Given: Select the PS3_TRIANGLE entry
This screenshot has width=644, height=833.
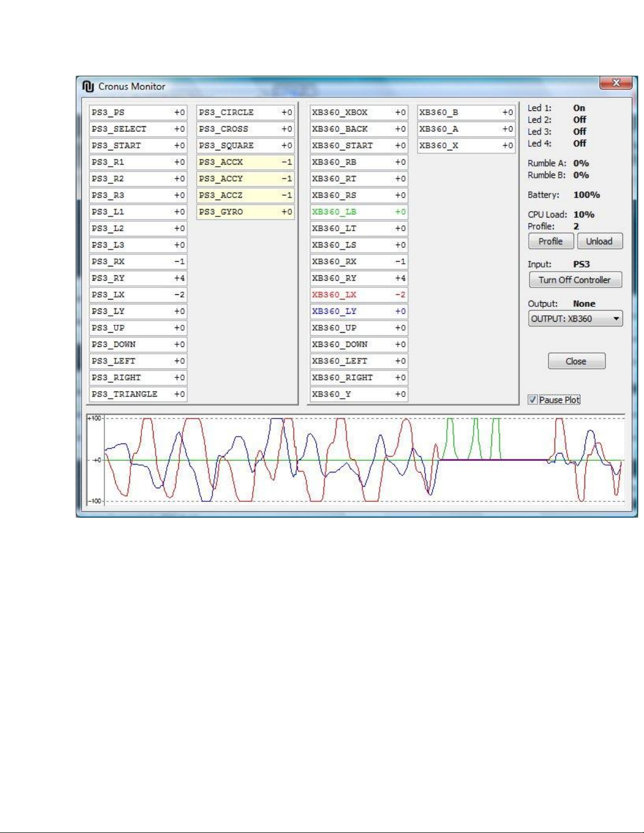Looking at the screenshot, I should click(138, 394).
